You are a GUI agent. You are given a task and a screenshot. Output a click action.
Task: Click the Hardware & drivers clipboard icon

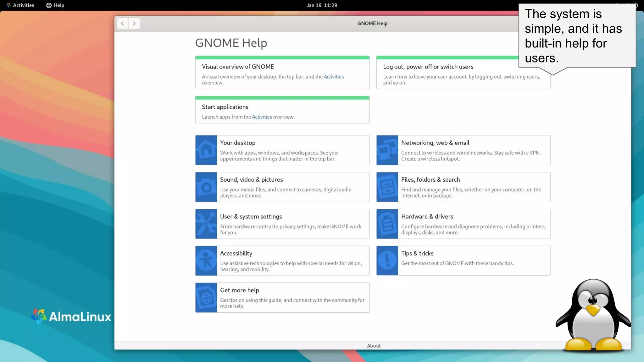(387, 224)
